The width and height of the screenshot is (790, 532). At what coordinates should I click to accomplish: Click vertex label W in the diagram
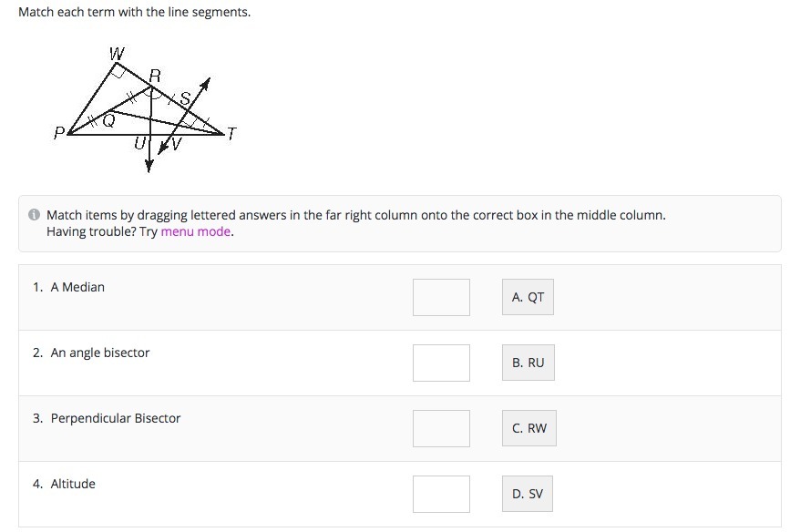(117, 54)
